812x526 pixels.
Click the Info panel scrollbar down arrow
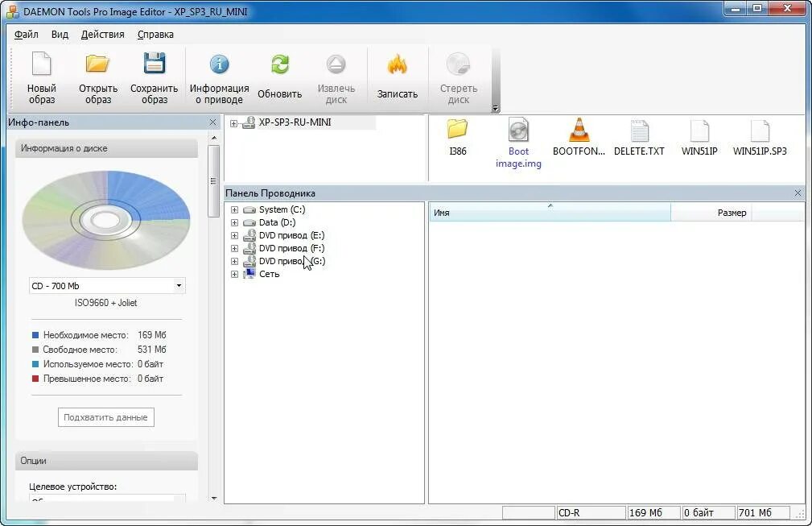(x=214, y=498)
